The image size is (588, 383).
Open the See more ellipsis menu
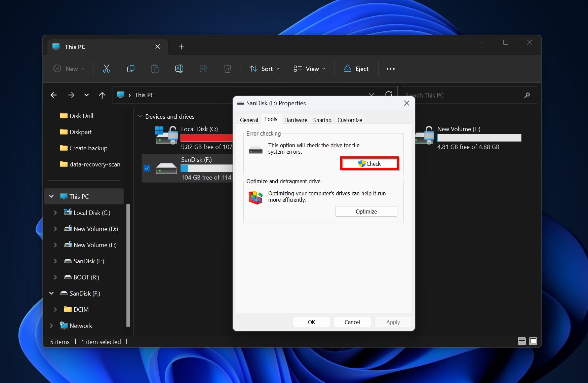tap(390, 69)
